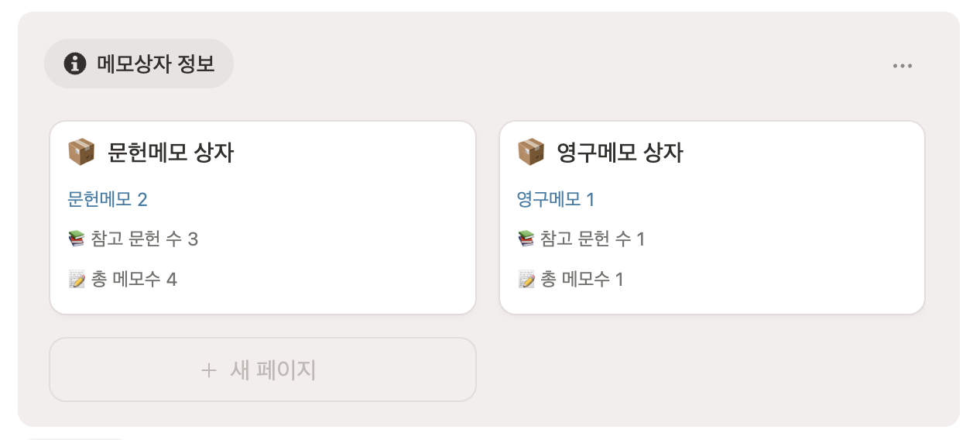The height and width of the screenshot is (440, 980).
Task: Click the plus icon for 새 페이지
Action: point(208,370)
